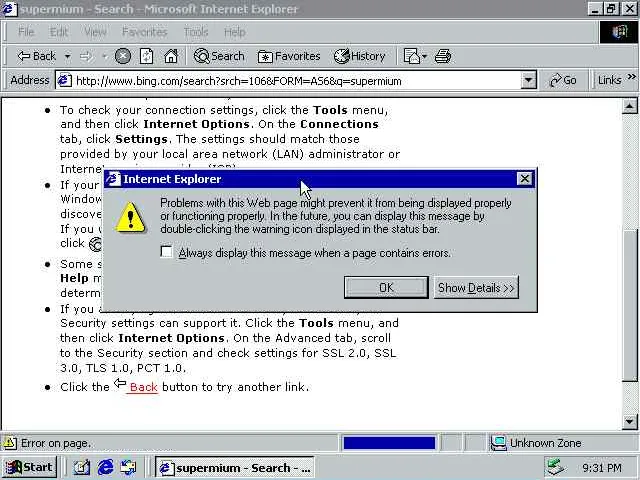Click the Mail toolbar icon
The height and width of the screenshot is (480, 640).
[411, 56]
